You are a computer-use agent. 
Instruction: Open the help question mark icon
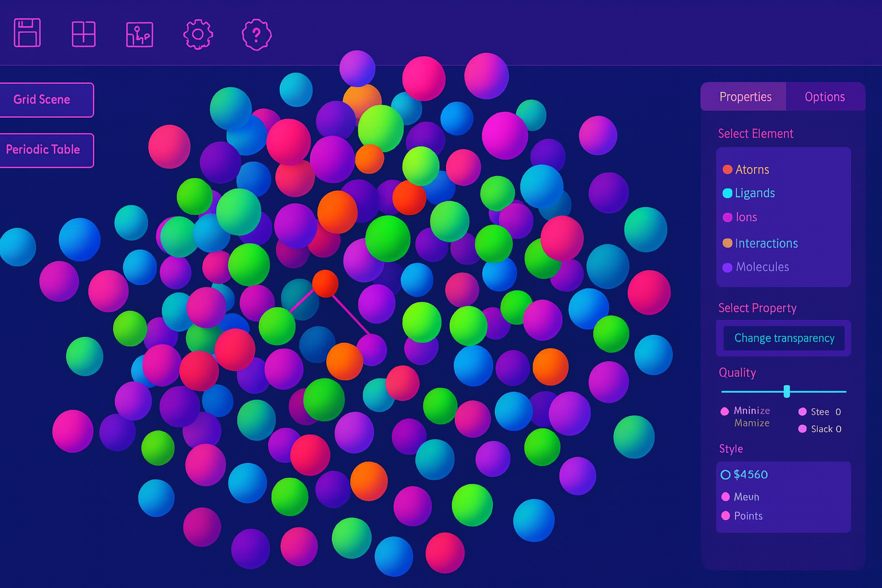coord(257,34)
